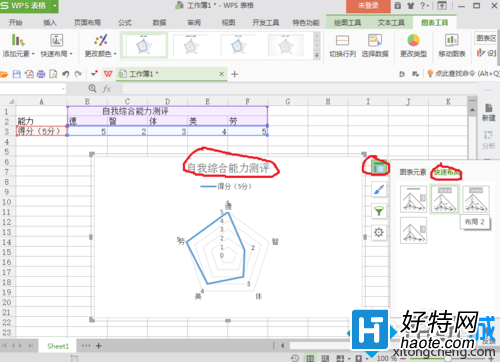Click New (新建) in right sidebar

[489, 112]
